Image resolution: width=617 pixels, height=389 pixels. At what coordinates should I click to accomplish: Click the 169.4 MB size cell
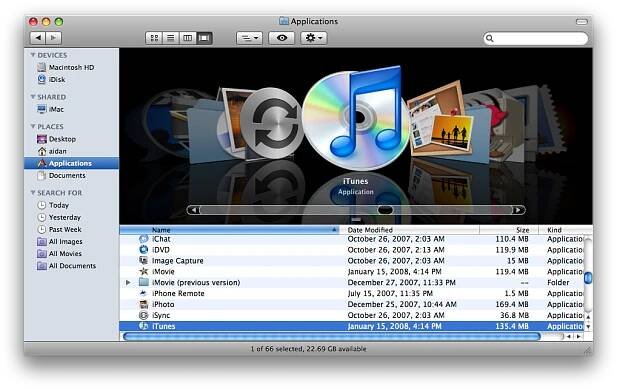click(512, 304)
